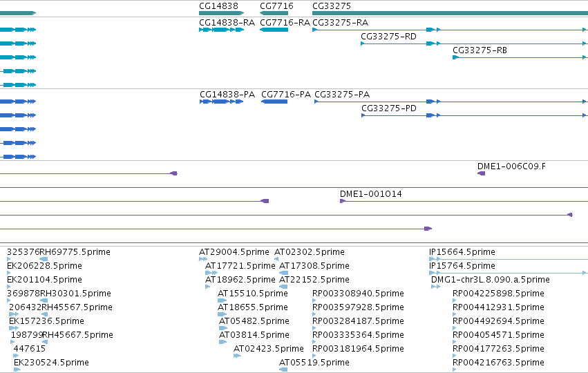Click the IP15764.5prime label
This screenshot has height=373, width=588.
tap(462, 266)
